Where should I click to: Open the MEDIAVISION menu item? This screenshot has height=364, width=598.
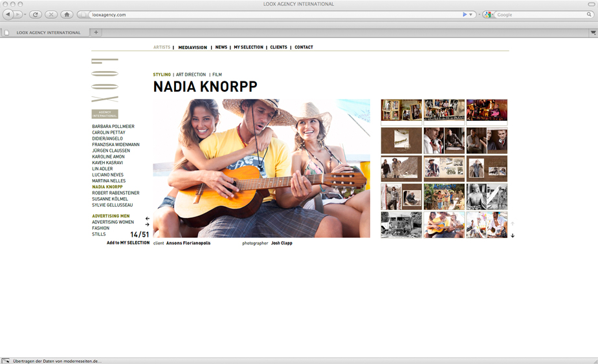point(192,47)
